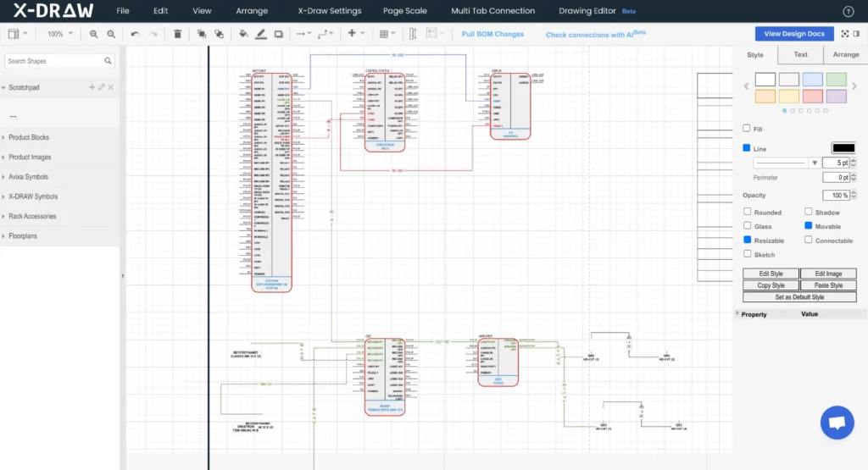Open the waypoints style dropdown
Screen dimensions: 868x470
coord(325,34)
